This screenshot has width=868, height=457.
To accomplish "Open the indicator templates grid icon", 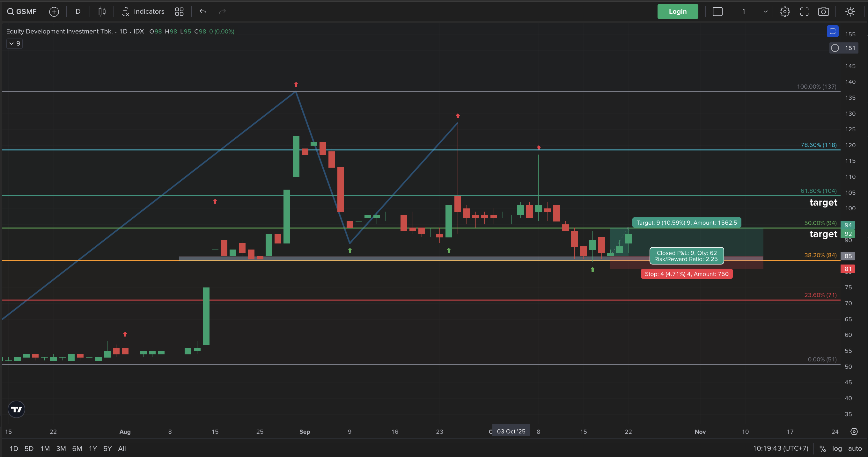I will tap(179, 12).
